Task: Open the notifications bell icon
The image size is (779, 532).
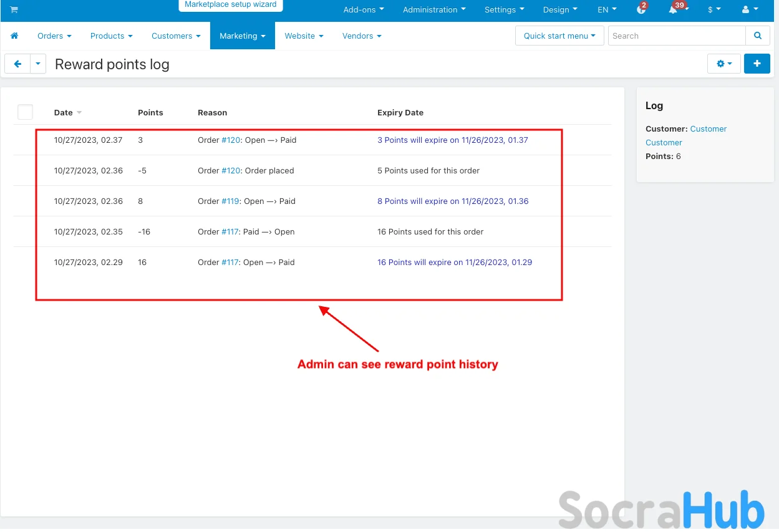Action: pyautogui.click(x=674, y=10)
